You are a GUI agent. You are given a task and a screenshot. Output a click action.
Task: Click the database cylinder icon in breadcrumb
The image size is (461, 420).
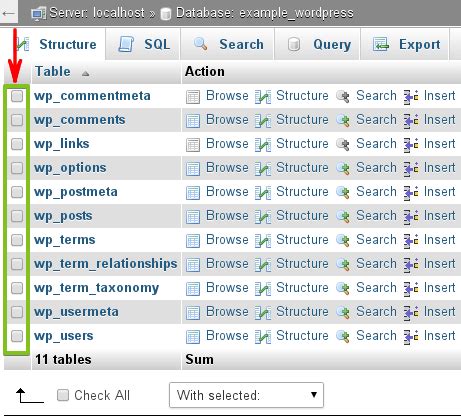pos(165,14)
